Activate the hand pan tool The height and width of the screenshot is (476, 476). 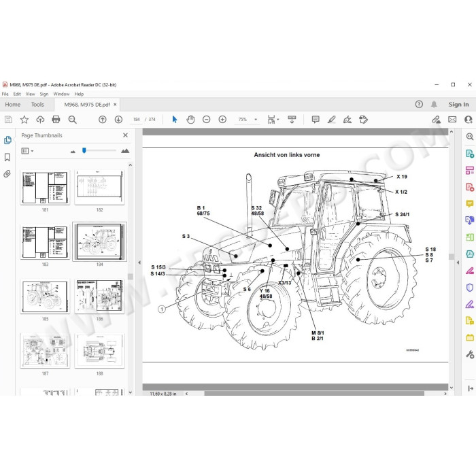click(190, 120)
